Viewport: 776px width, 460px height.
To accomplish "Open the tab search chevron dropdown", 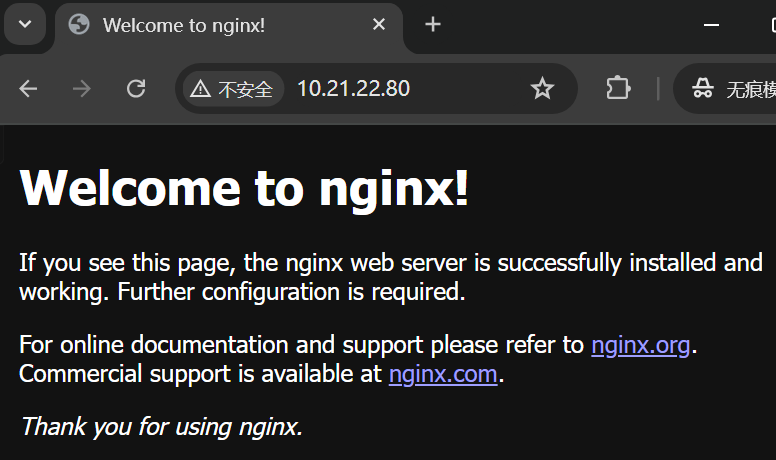I will pos(25,25).
